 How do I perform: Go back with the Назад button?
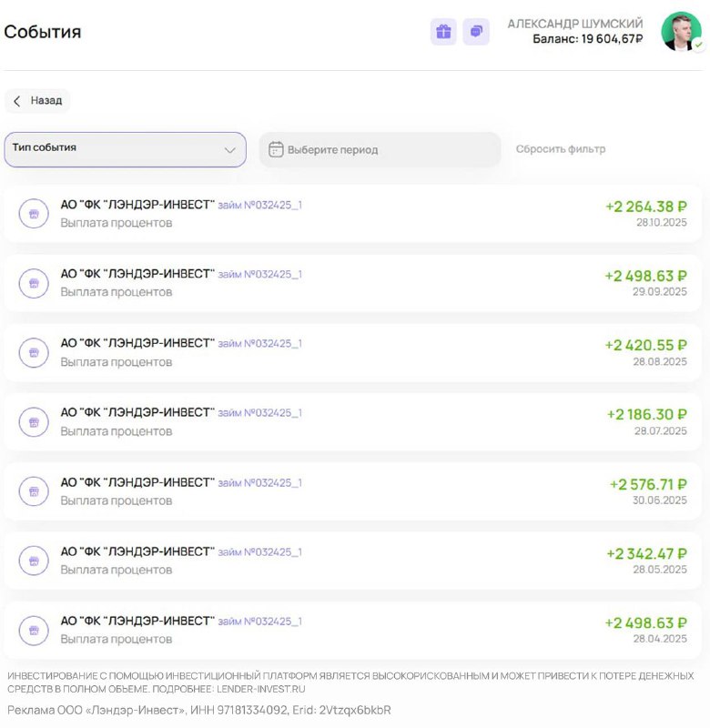point(37,101)
